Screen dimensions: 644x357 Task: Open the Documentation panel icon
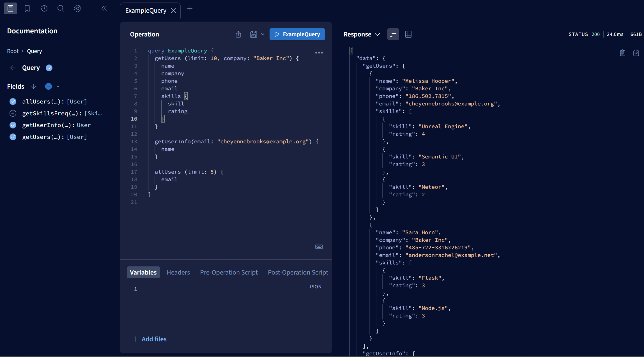point(10,8)
